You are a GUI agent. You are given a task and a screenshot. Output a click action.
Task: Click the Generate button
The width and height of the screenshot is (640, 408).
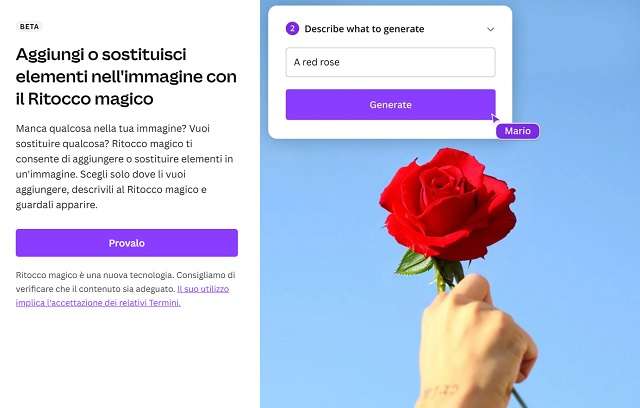pyautogui.click(x=391, y=105)
